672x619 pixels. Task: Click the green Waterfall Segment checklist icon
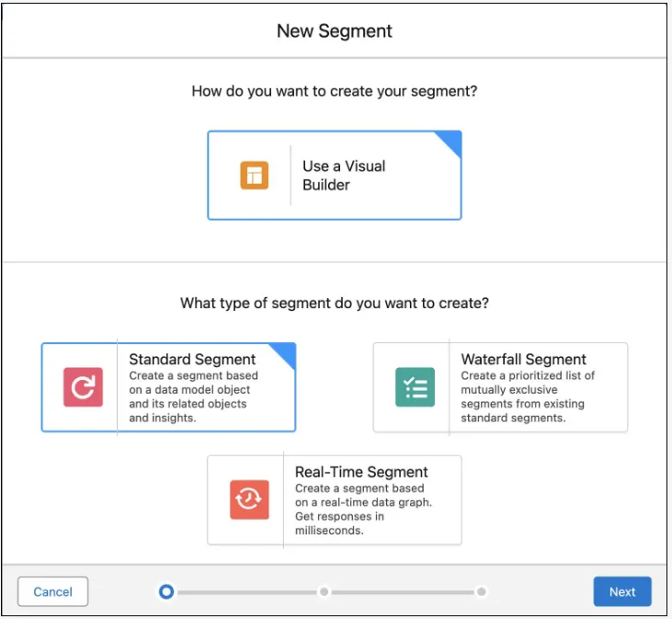pyautogui.click(x=415, y=387)
